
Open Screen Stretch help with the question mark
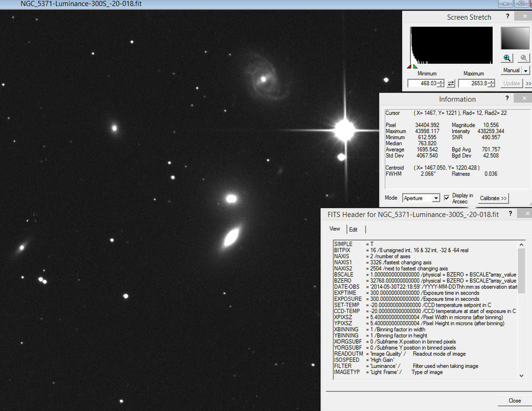pyautogui.click(x=506, y=17)
